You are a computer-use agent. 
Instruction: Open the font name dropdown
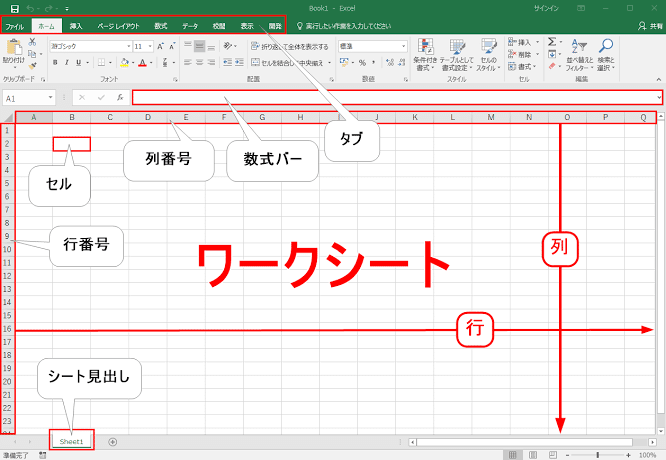(x=129, y=46)
